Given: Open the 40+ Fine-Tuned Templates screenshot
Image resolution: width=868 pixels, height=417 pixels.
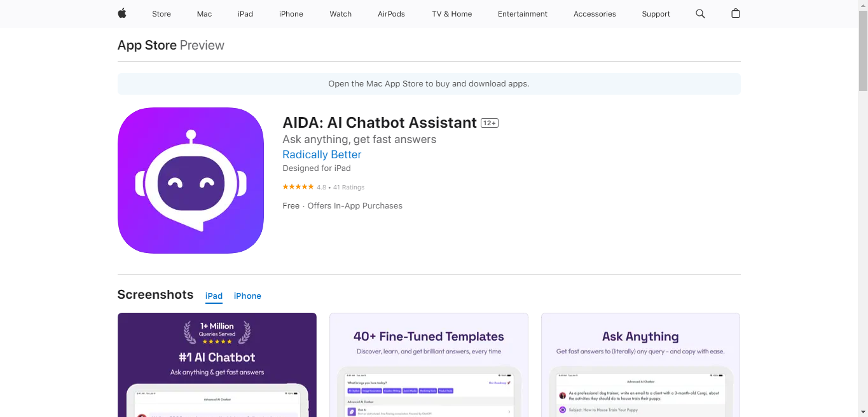Looking at the screenshot, I should [429, 365].
